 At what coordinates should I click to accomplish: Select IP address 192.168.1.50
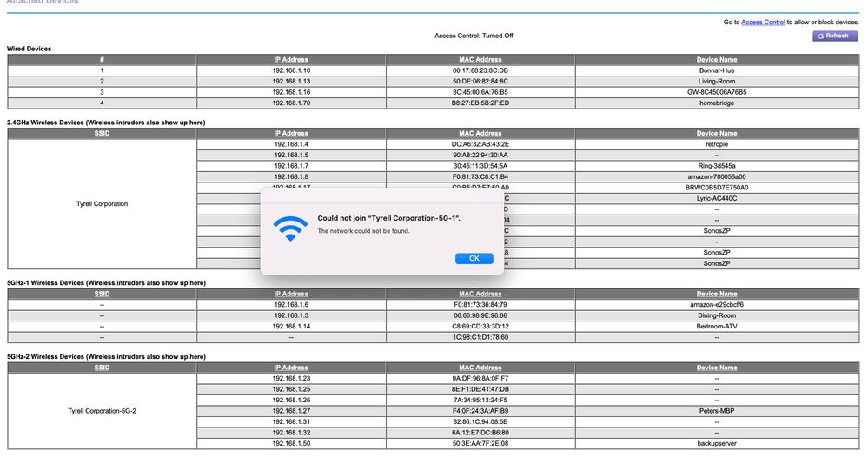pyautogui.click(x=290, y=443)
